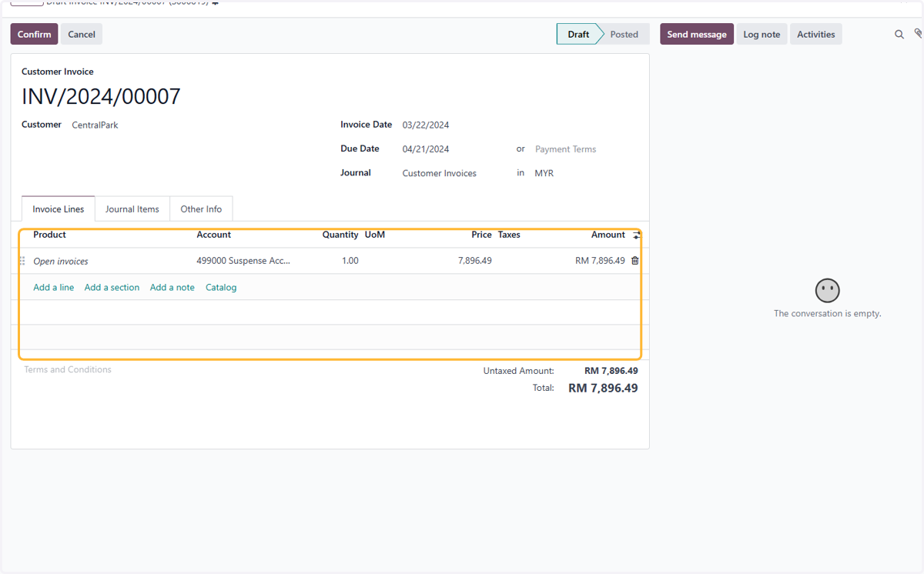Select the Draft status stage
Image resolution: width=924 pixels, height=574 pixels.
578,34
